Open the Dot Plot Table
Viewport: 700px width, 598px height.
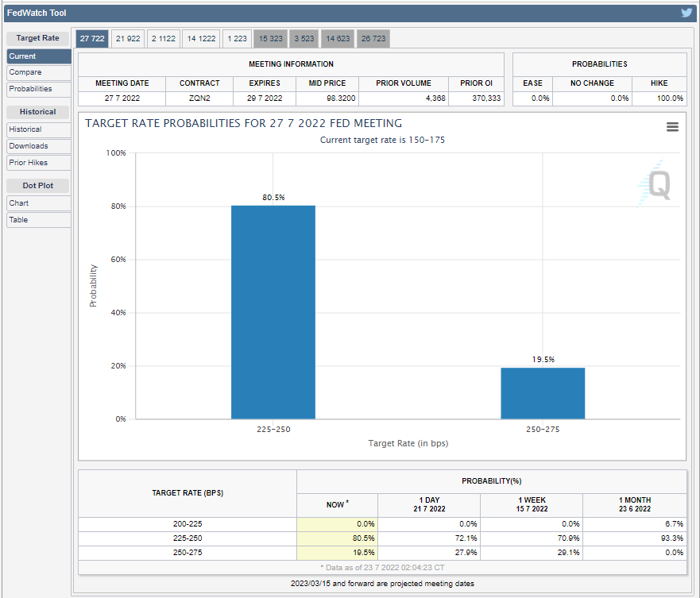(38, 220)
